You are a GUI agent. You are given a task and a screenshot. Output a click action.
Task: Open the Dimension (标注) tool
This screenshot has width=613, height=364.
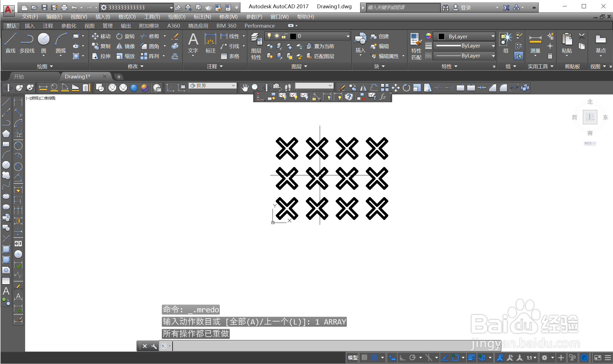click(210, 43)
